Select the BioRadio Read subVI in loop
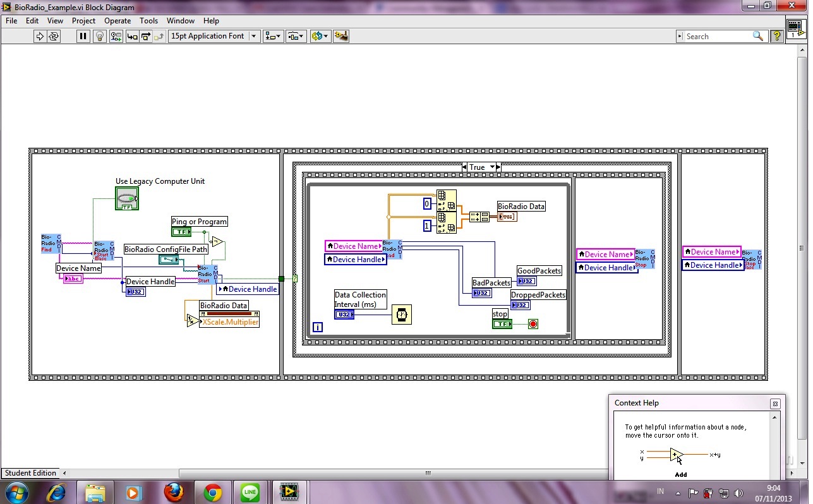Image resolution: width=813 pixels, height=504 pixels. (x=392, y=249)
